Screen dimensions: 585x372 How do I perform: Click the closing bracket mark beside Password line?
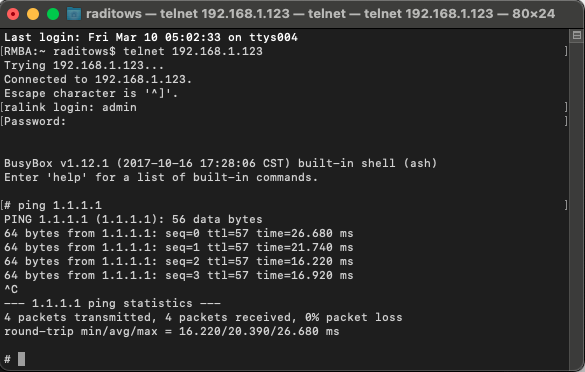(566, 121)
